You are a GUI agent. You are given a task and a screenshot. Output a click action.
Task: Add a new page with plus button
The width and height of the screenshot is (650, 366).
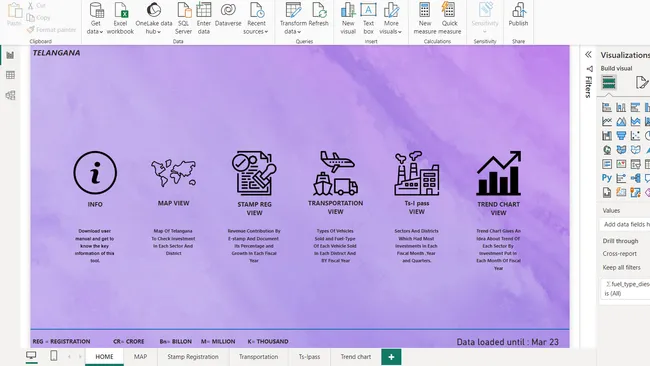pos(391,357)
